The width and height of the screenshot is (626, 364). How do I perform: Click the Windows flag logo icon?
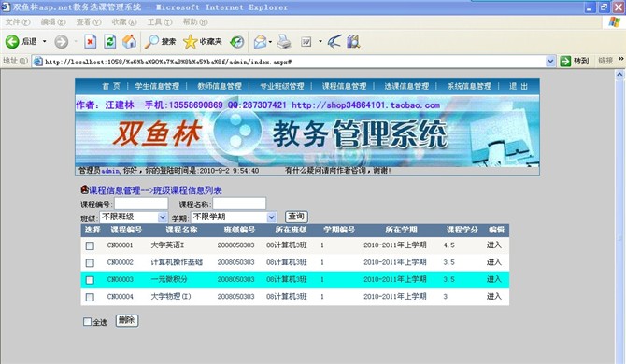tap(615, 21)
